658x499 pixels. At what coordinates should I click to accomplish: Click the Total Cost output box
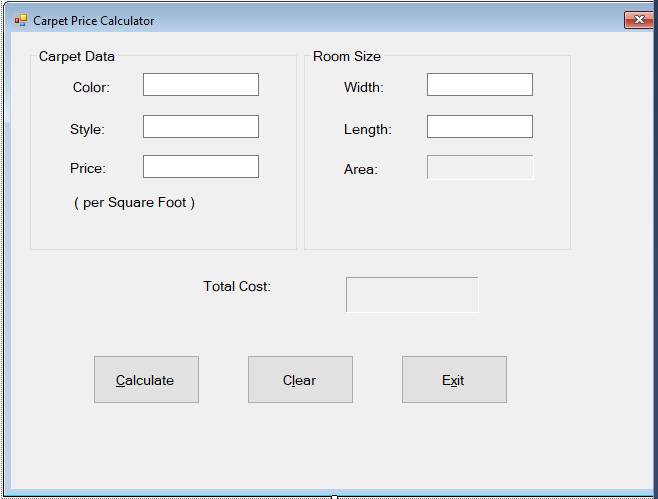pos(412,295)
